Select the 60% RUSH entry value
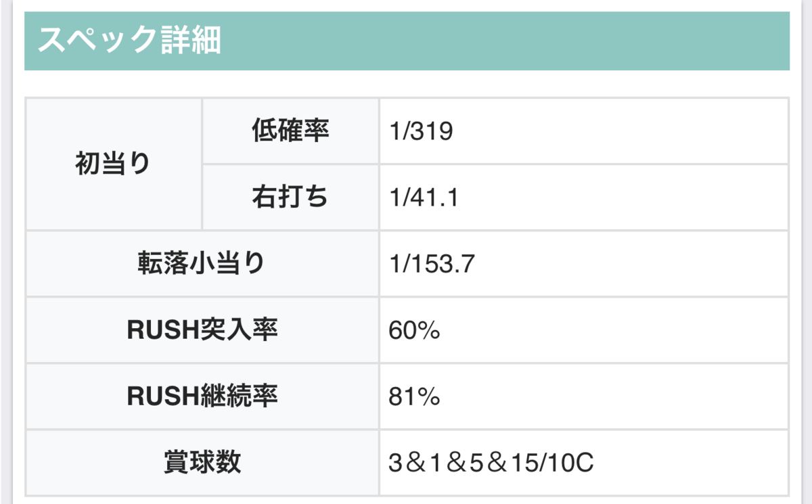This screenshot has height=504, width=812. (x=415, y=331)
